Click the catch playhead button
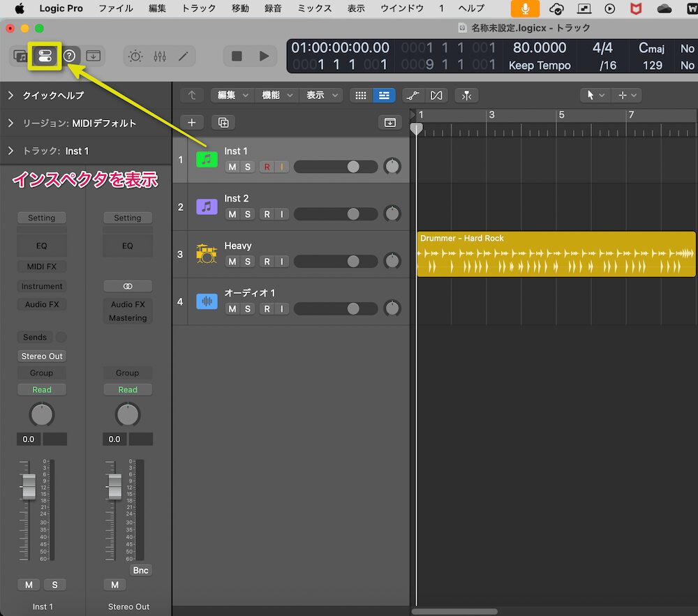 466,95
